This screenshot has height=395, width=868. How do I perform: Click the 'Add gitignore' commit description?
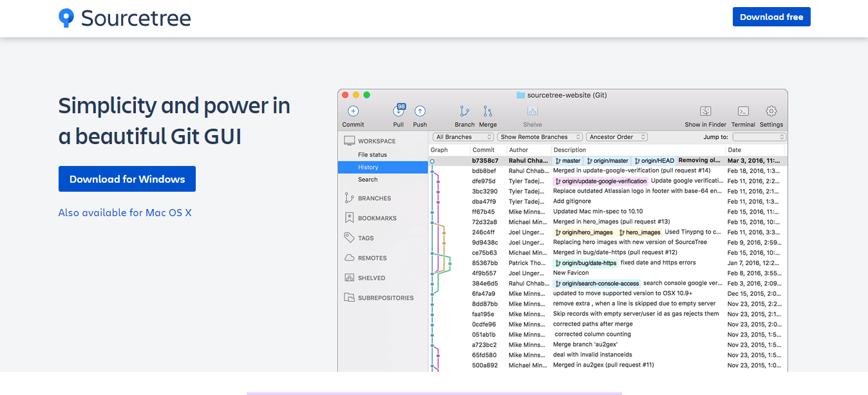point(572,201)
